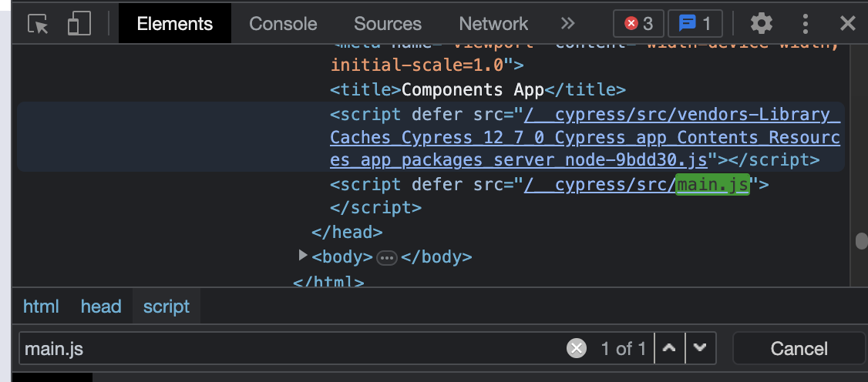Select the closing script tag line

point(376,208)
